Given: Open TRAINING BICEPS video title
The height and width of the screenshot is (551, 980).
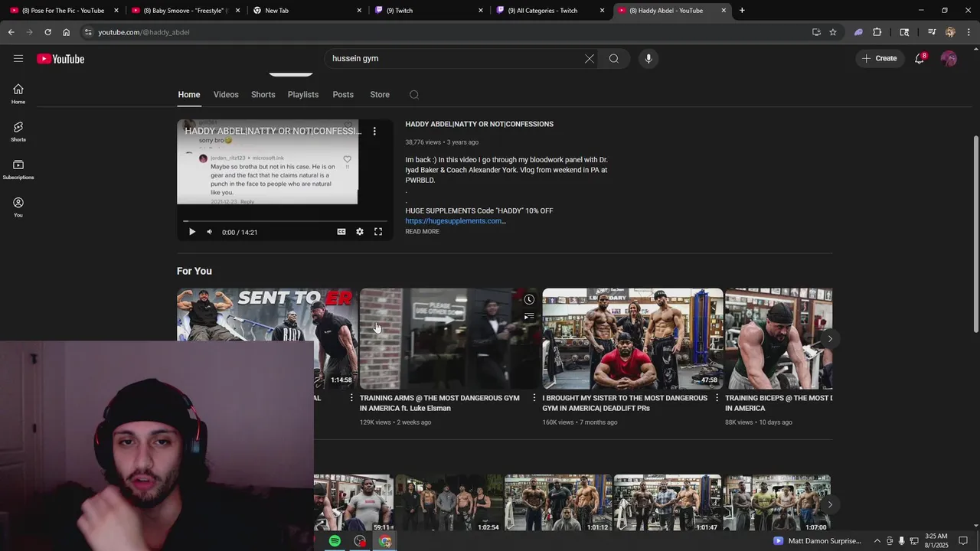Looking at the screenshot, I should (x=779, y=403).
